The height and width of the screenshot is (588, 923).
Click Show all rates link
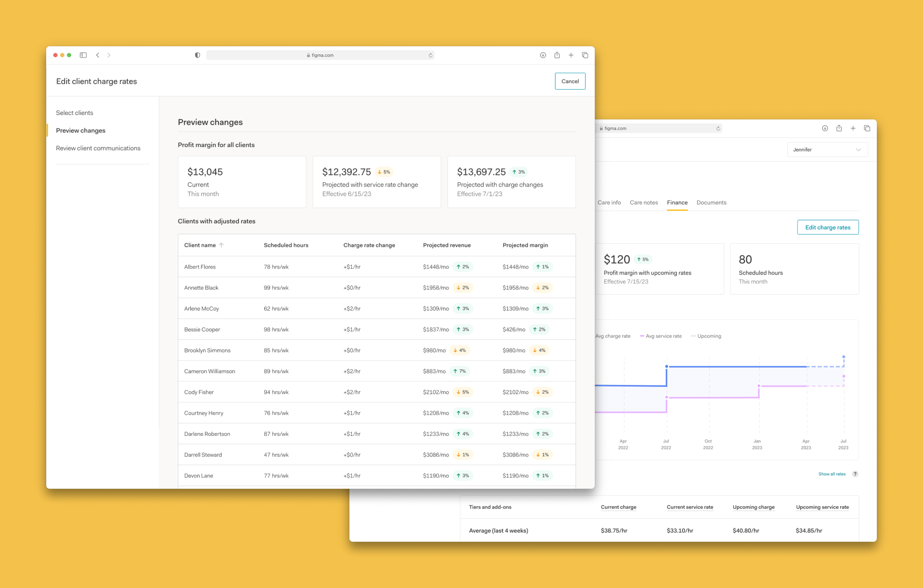(x=832, y=474)
